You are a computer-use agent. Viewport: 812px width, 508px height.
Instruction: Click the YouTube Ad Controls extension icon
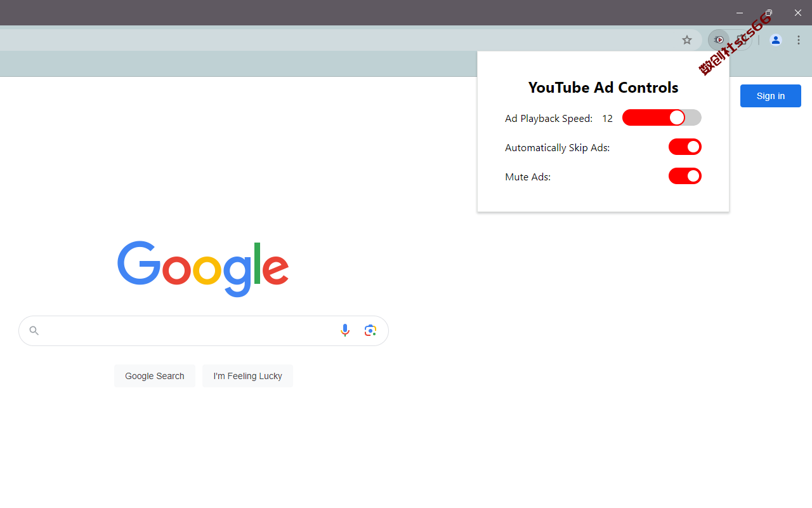click(x=719, y=40)
